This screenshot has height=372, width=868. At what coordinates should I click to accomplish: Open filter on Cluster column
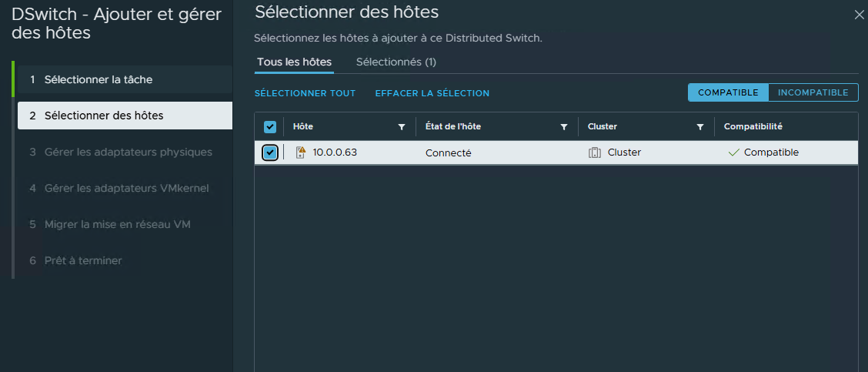[x=700, y=127]
